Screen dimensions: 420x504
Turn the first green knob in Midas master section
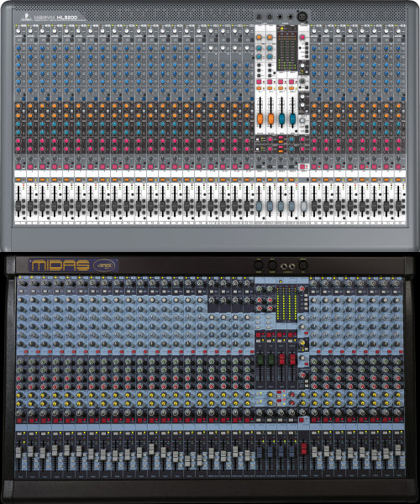coord(259,290)
